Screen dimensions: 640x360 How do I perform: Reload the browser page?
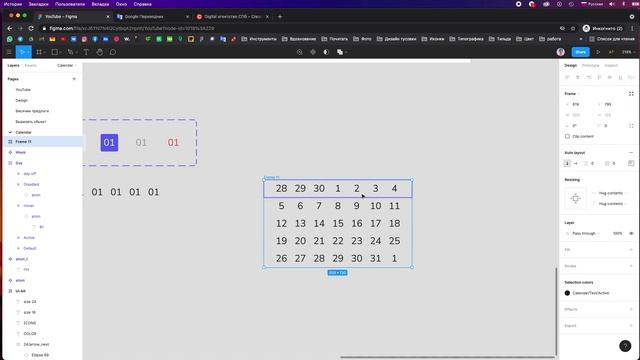[31, 29]
